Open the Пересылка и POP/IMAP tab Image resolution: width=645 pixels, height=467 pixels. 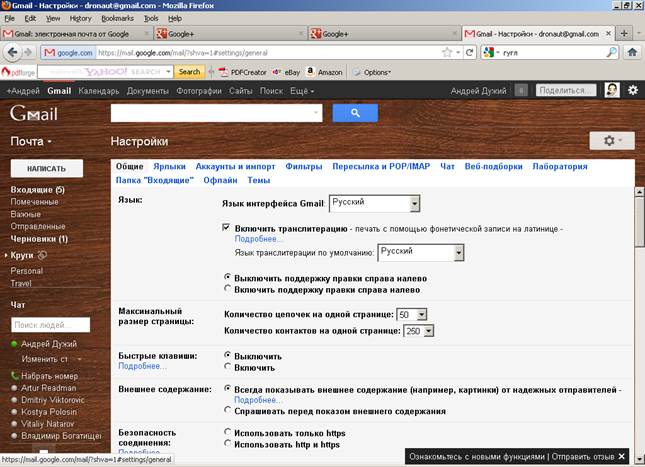381,167
